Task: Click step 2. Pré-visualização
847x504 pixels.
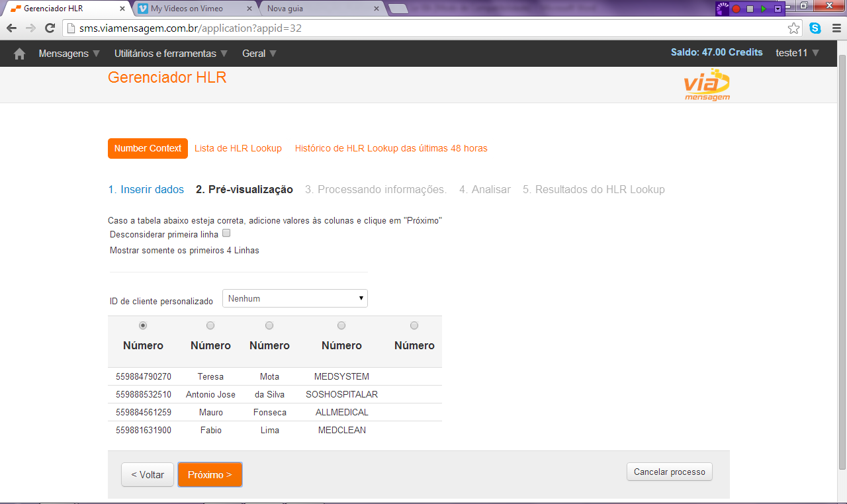Action: pos(244,189)
